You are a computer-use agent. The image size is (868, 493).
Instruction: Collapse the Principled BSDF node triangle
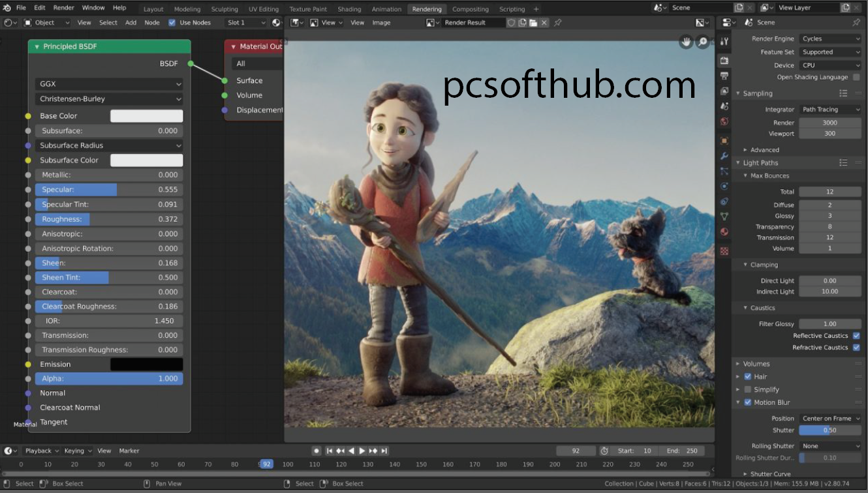click(x=36, y=47)
